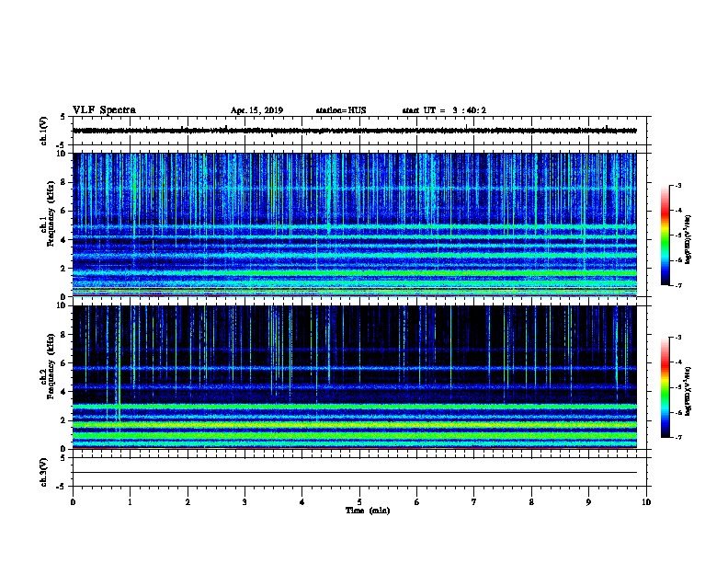Click time axis tick label "3"

click(245, 502)
